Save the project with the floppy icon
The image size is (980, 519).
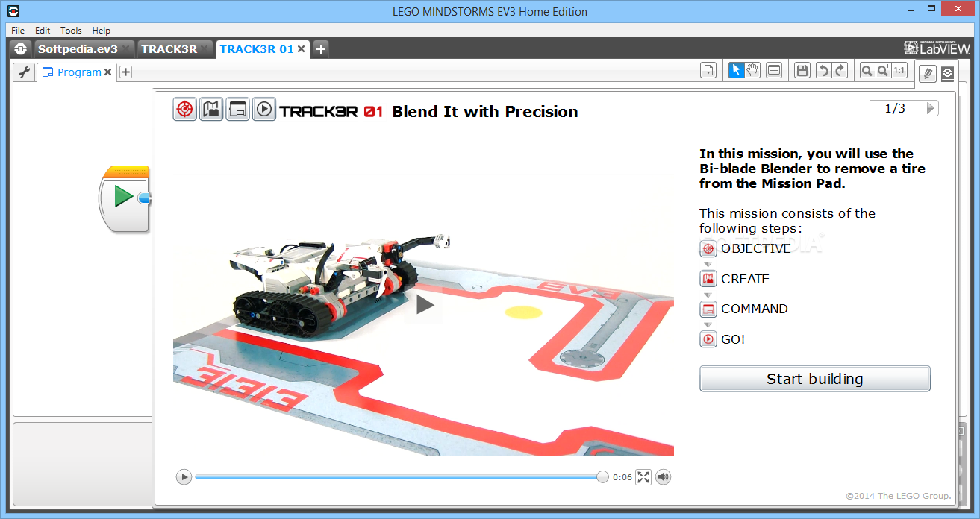pos(802,70)
